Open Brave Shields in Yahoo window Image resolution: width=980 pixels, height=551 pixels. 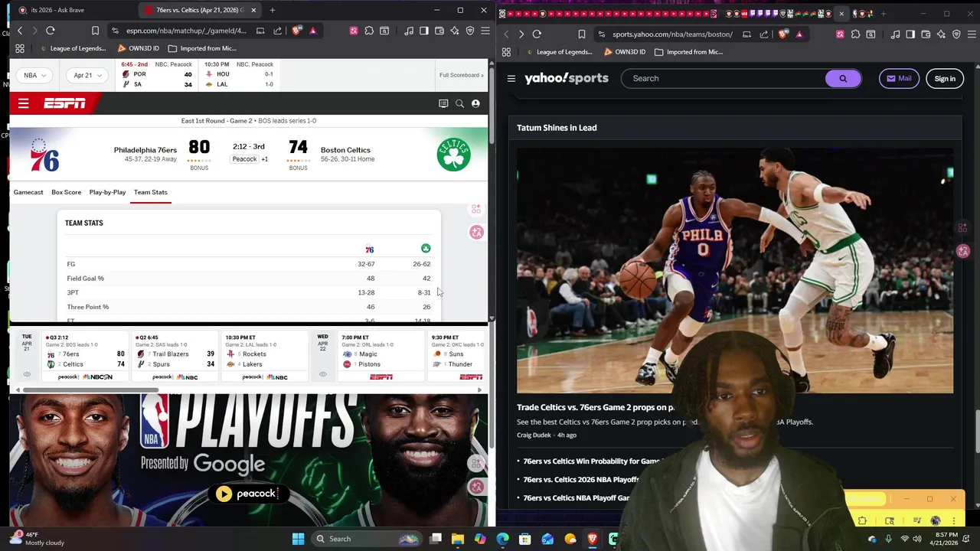click(x=783, y=34)
